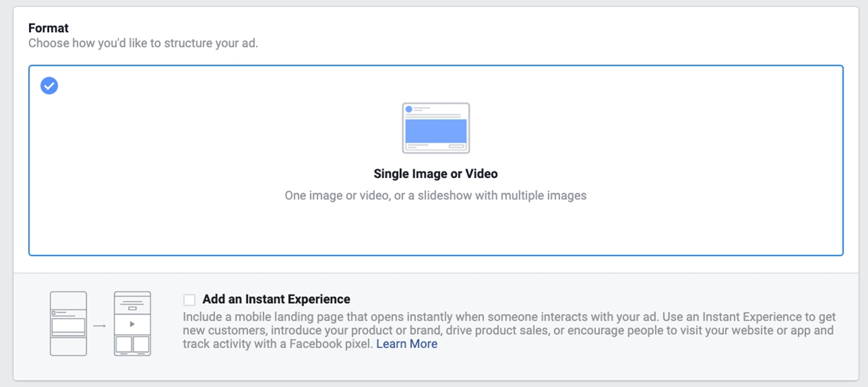Click the Instant Experience description paragraph

[506, 324]
